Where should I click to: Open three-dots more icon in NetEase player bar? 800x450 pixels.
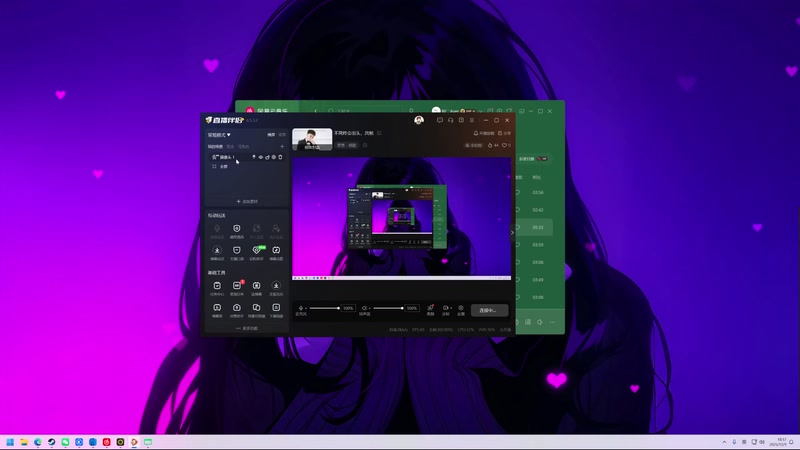pyautogui.click(x=553, y=322)
